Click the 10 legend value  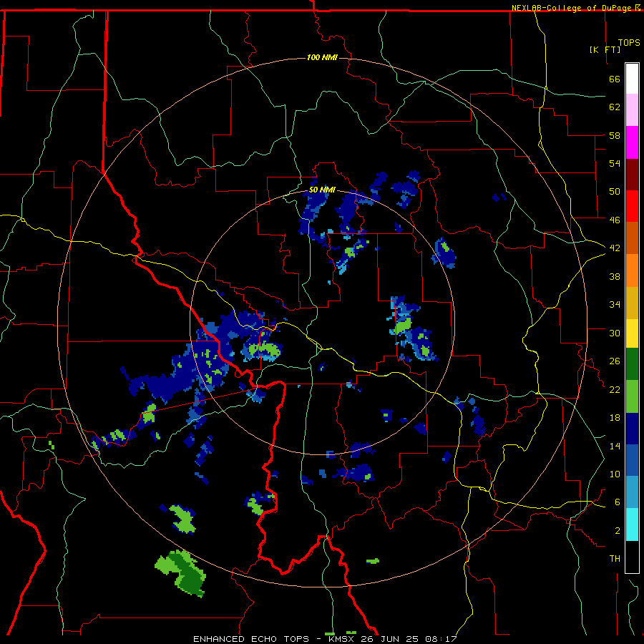coord(615,474)
